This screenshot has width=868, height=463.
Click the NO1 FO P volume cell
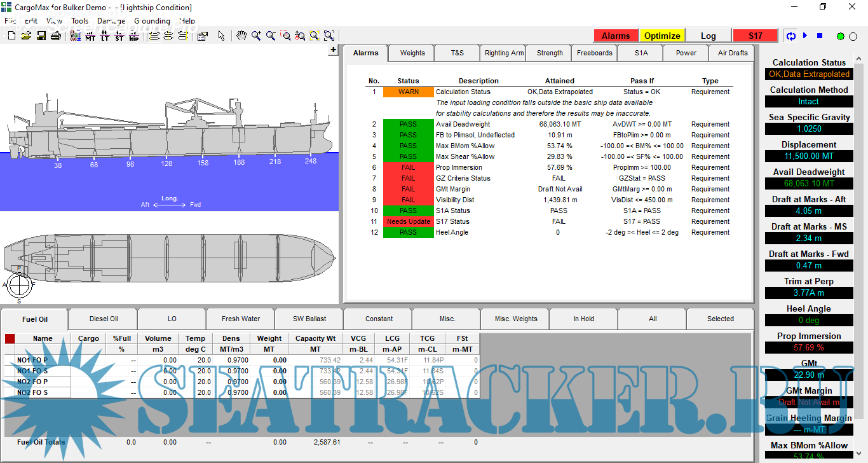158,360
